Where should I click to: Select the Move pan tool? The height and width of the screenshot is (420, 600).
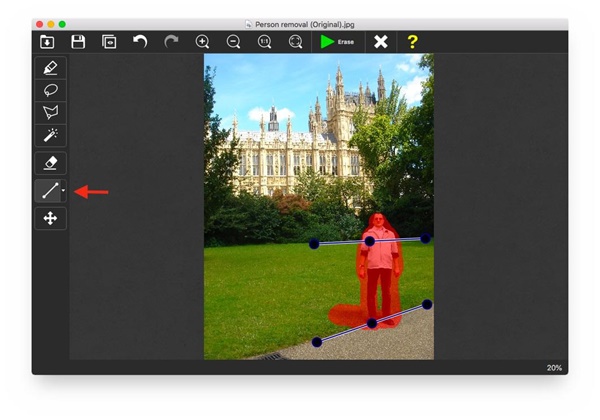pos(51,218)
